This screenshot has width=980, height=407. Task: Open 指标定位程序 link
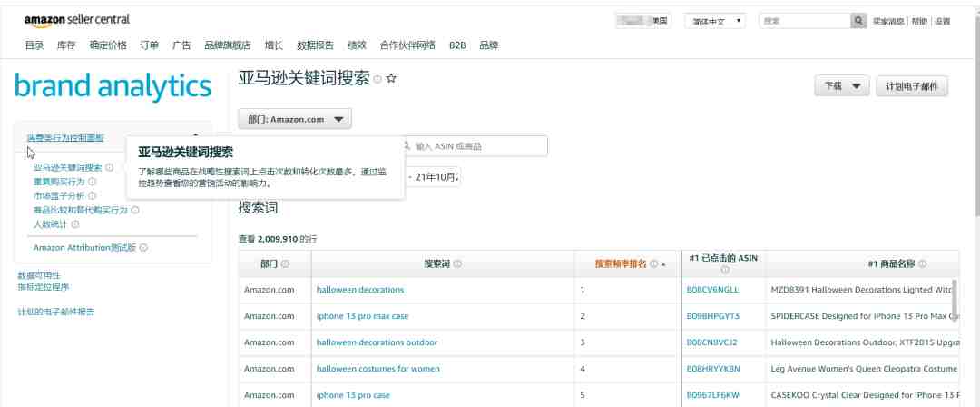point(44,287)
